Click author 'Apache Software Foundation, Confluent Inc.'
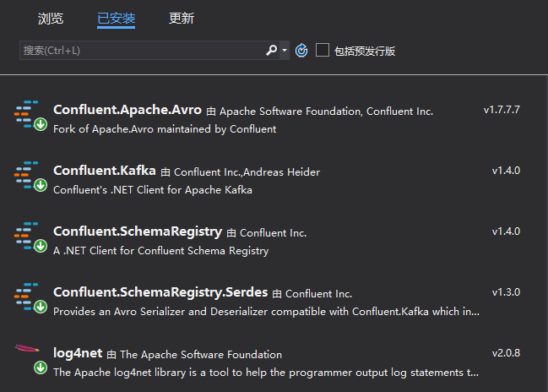This screenshot has height=392, width=548. [327, 112]
